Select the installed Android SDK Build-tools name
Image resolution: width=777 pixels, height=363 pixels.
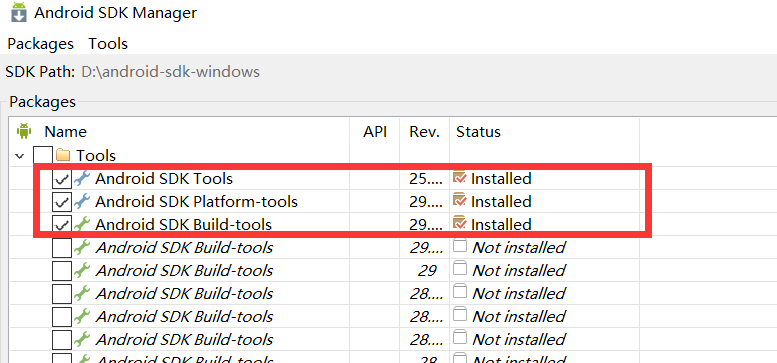pyautogui.click(x=183, y=225)
